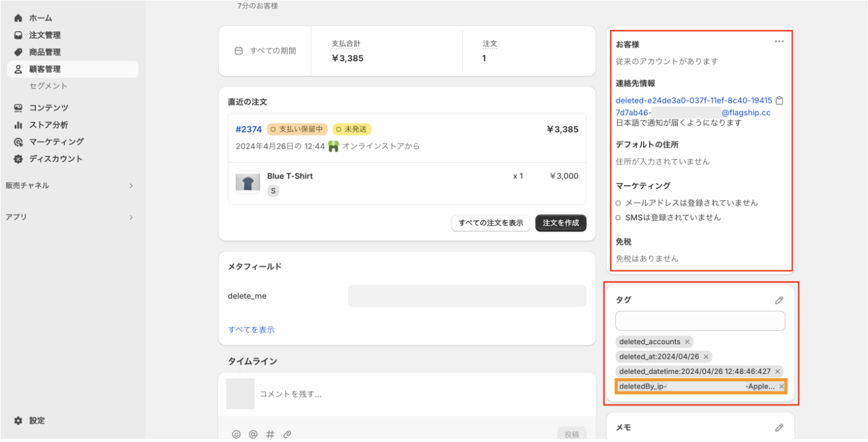Click the tag search input field
Image resolution: width=868 pixels, height=442 pixels.
700,321
